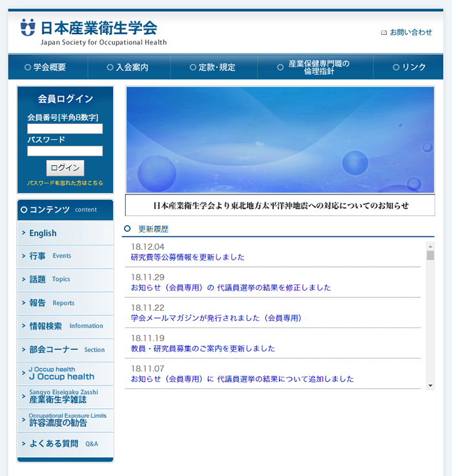Viewport: 452px width, 476px height.
Task: Click the chevron icon beside English
Action: (24, 233)
